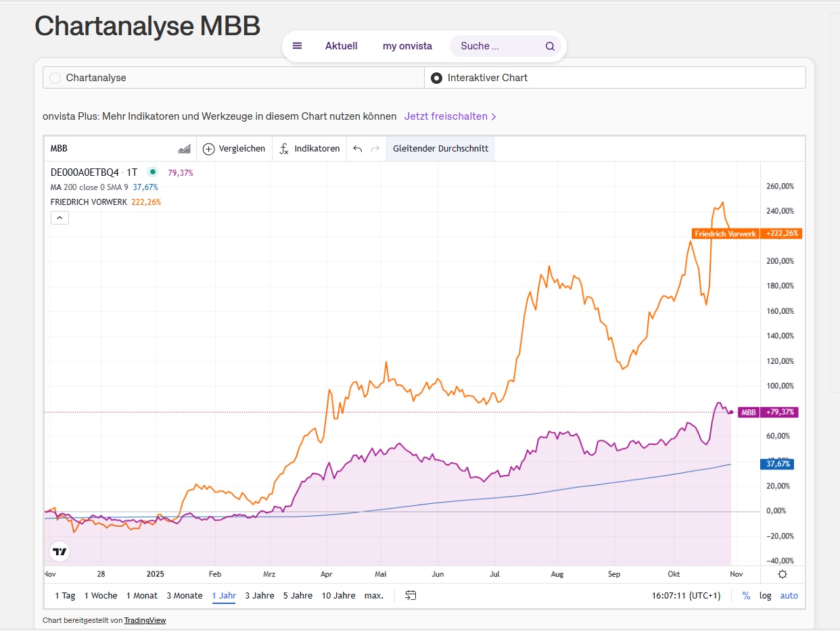Open Indikatoren function icon

pos(284,149)
